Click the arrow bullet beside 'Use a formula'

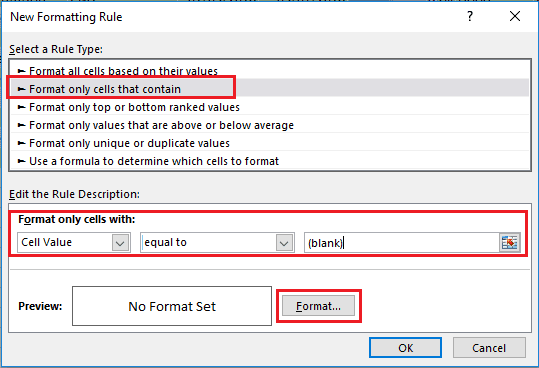tap(22, 161)
